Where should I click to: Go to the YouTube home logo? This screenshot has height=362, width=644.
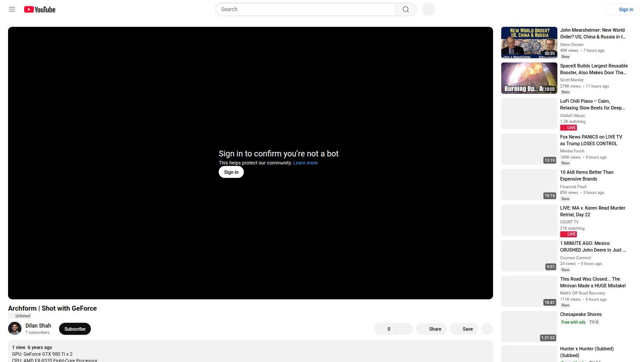coord(40,9)
